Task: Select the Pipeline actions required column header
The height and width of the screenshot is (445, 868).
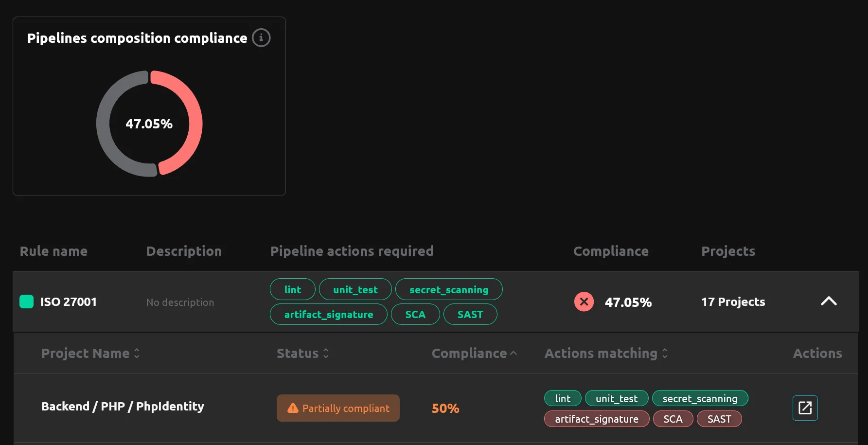Action: [352, 251]
